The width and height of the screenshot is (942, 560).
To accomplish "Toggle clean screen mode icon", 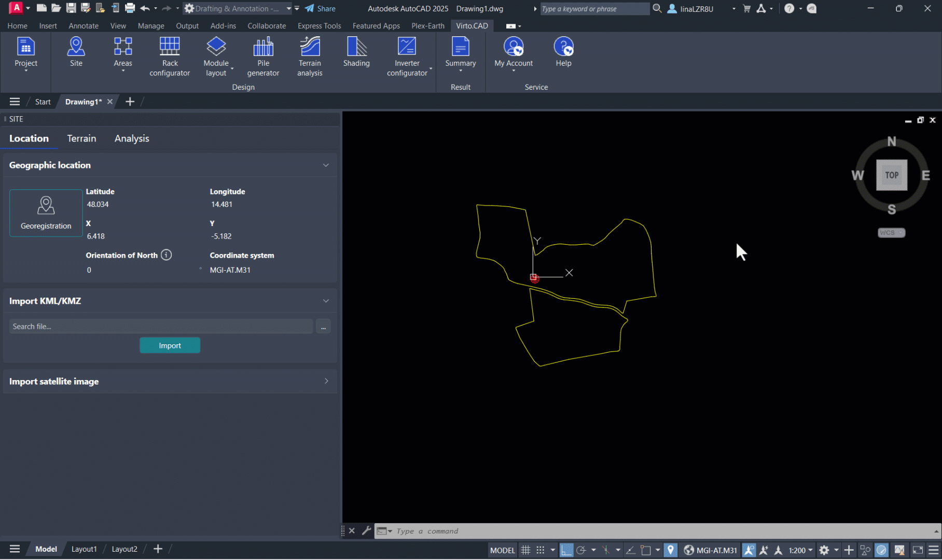I will 918,550.
